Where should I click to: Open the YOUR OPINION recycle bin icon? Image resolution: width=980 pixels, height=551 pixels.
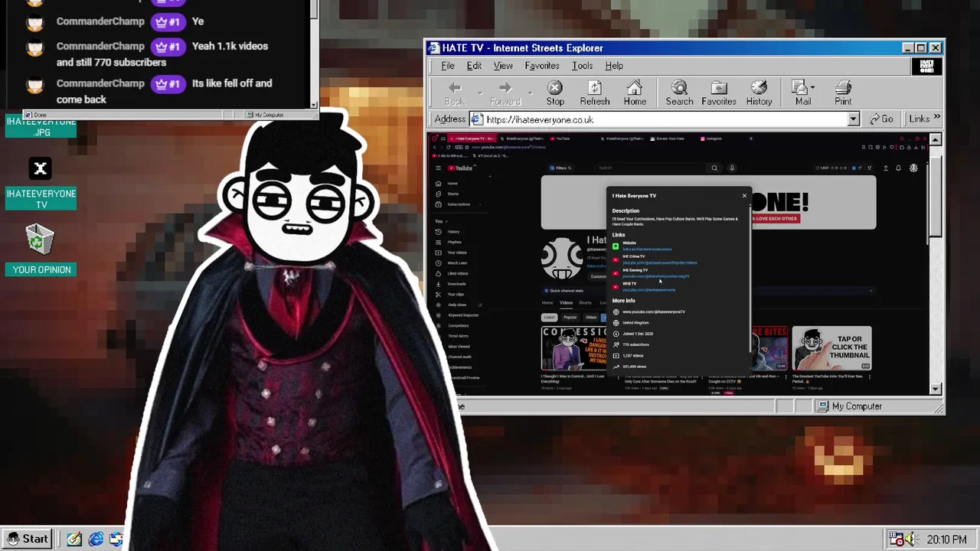pyautogui.click(x=41, y=249)
